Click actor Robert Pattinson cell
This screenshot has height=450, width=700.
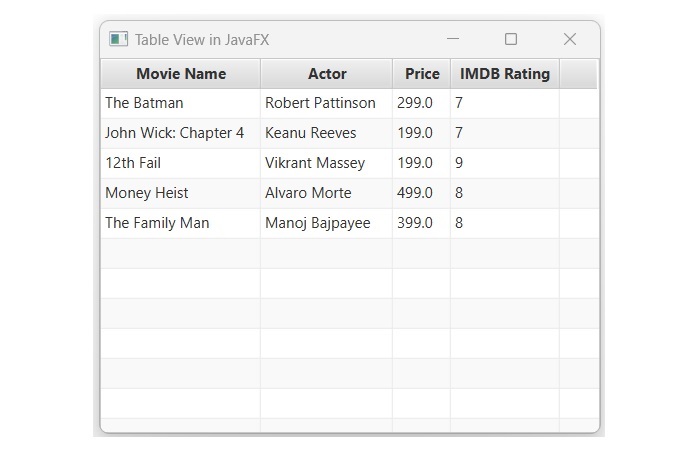click(320, 103)
